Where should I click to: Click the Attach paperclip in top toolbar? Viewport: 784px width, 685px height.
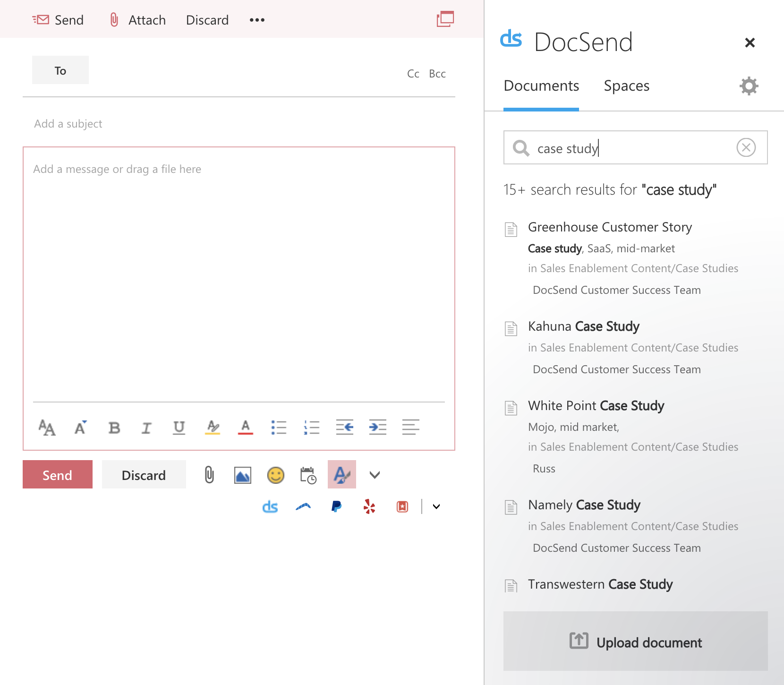(114, 20)
